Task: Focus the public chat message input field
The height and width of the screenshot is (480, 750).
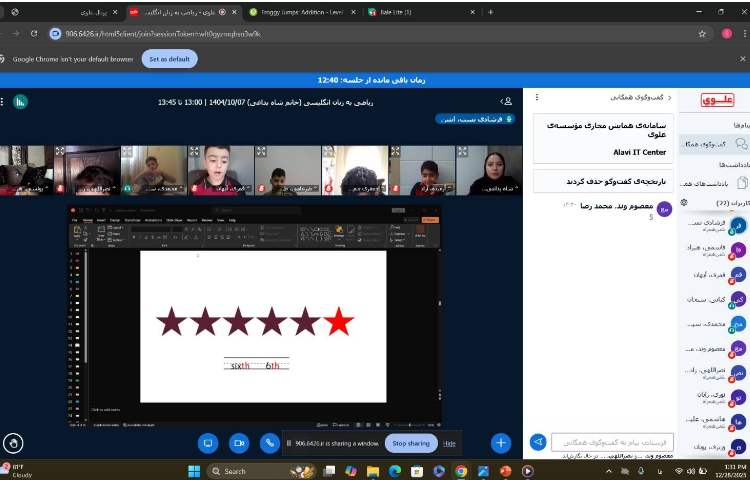Action: coord(612,443)
